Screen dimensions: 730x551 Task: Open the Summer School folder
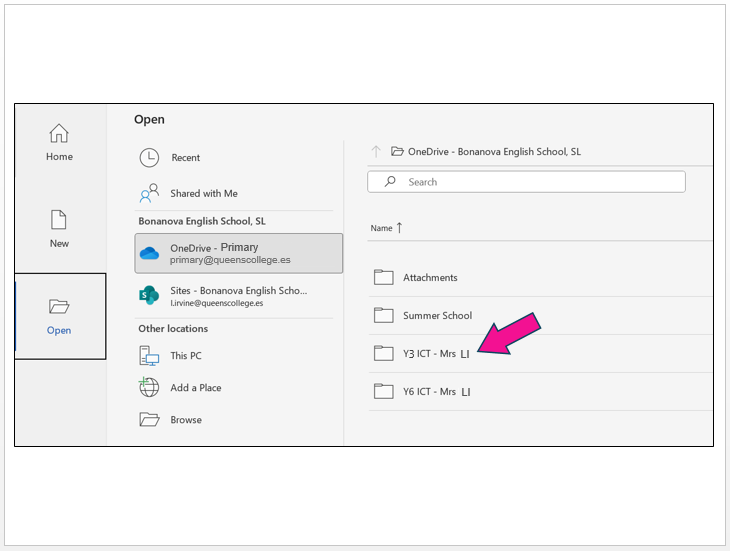[x=437, y=316]
